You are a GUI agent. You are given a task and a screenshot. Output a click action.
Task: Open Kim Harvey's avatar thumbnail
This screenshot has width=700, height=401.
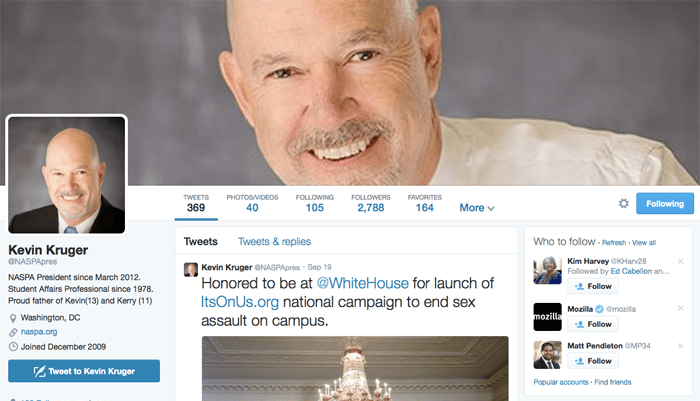coord(547,270)
